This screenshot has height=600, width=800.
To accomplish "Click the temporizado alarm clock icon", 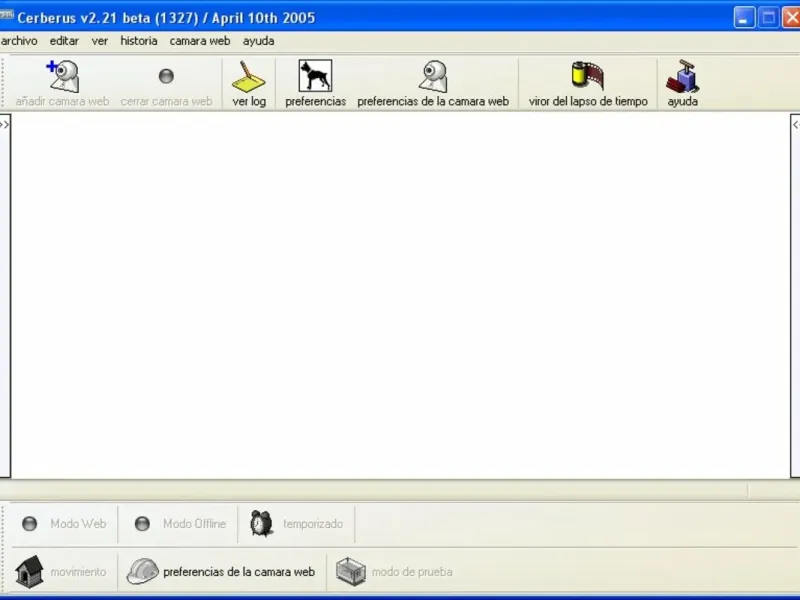I will pyautogui.click(x=262, y=523).
